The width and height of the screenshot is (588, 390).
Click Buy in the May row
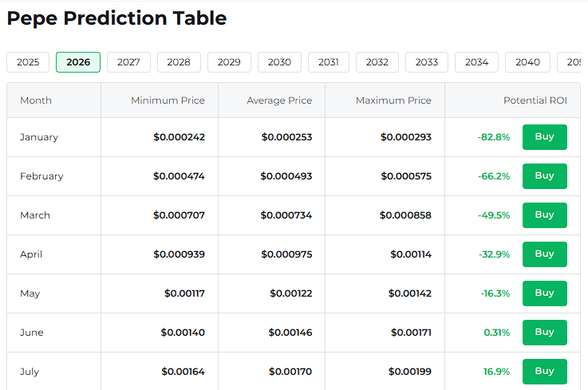pos(544,293)
